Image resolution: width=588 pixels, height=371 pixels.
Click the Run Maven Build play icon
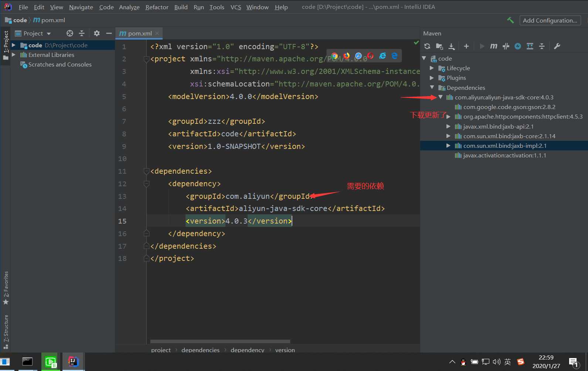click(x=482, y=46)
